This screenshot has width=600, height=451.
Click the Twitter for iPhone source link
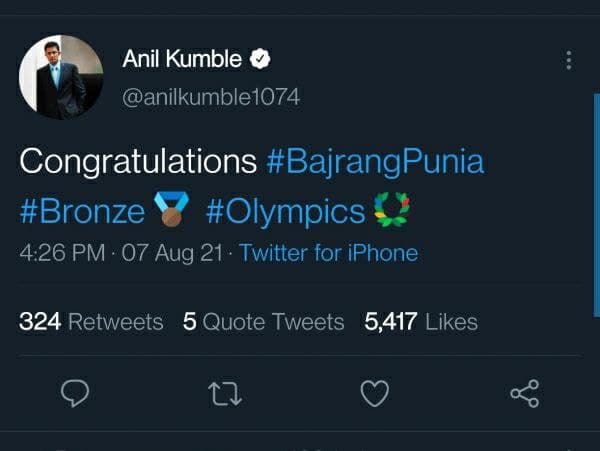coord(328,253)
